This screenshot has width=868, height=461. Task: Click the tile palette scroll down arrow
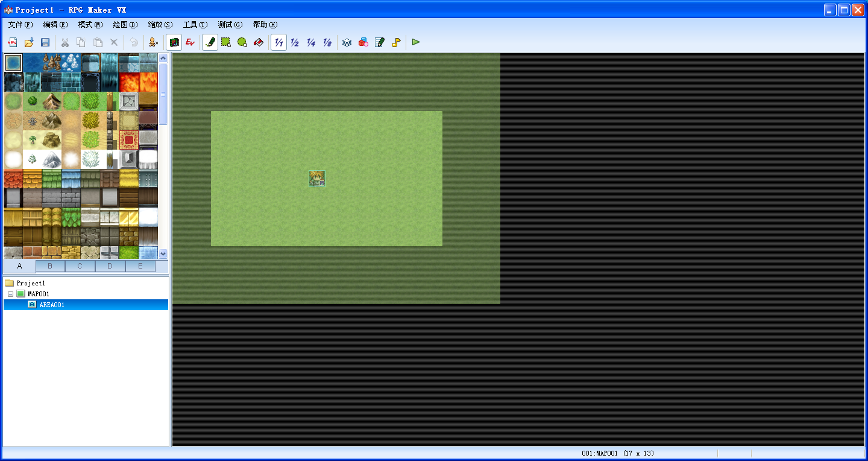163,254
